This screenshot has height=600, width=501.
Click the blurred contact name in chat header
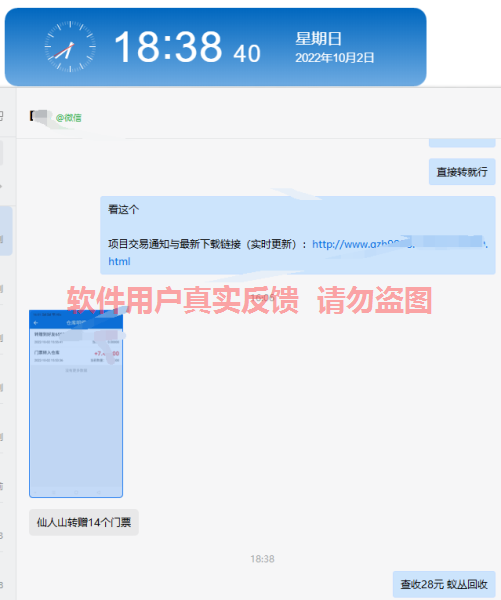point(39,116)
